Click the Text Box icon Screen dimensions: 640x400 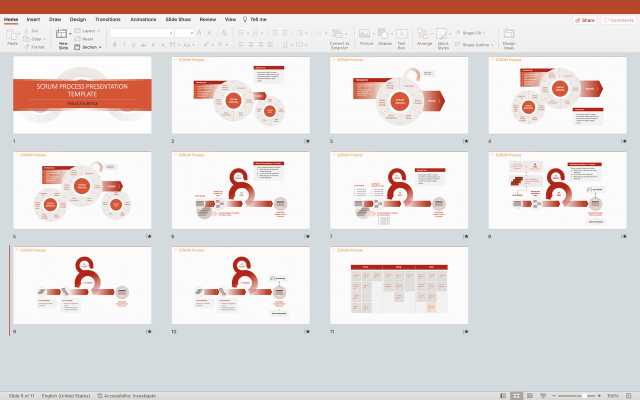[x=401, y=35]
